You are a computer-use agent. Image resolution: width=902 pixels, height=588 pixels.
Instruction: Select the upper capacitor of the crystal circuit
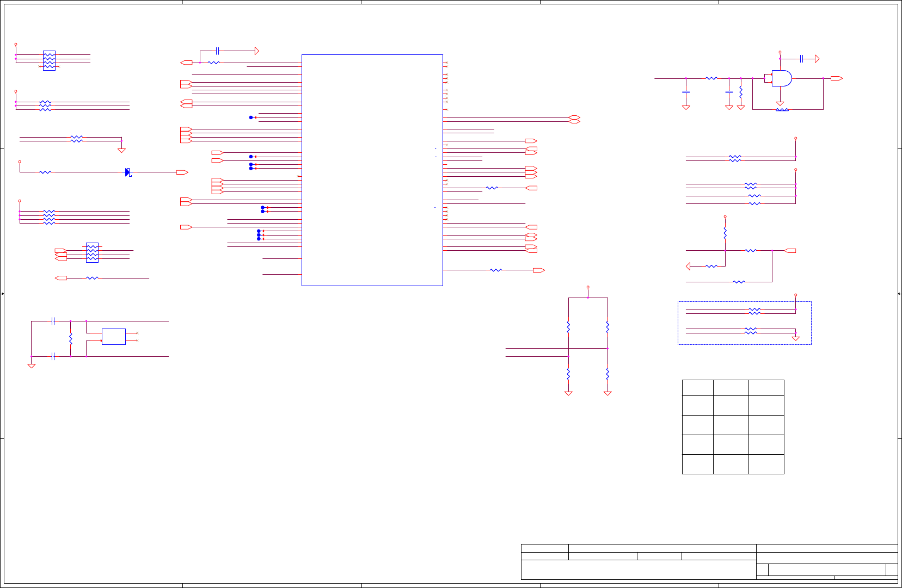[x=53, y=321]
